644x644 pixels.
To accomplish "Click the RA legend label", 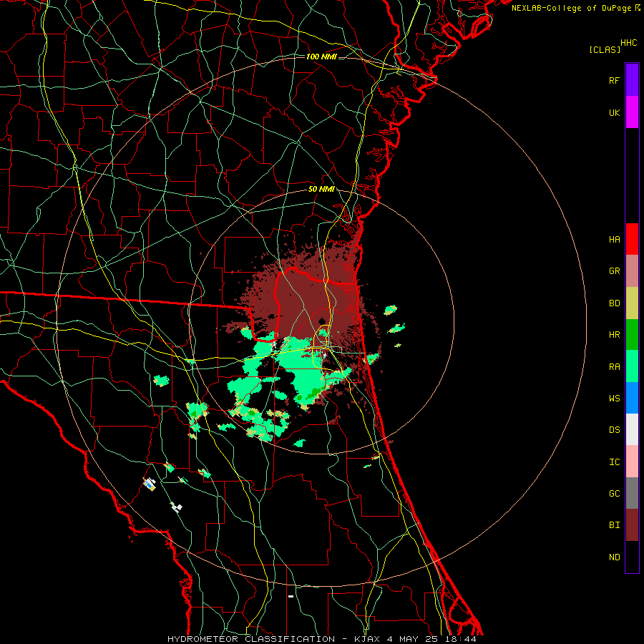I will click(x=614, y=367).
